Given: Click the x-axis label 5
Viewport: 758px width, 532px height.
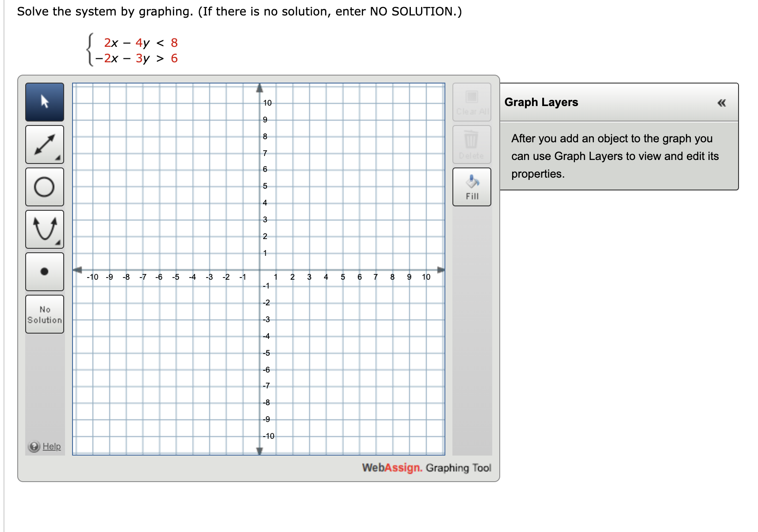Looking at the screenshot, I should click(x=343, y=277).
